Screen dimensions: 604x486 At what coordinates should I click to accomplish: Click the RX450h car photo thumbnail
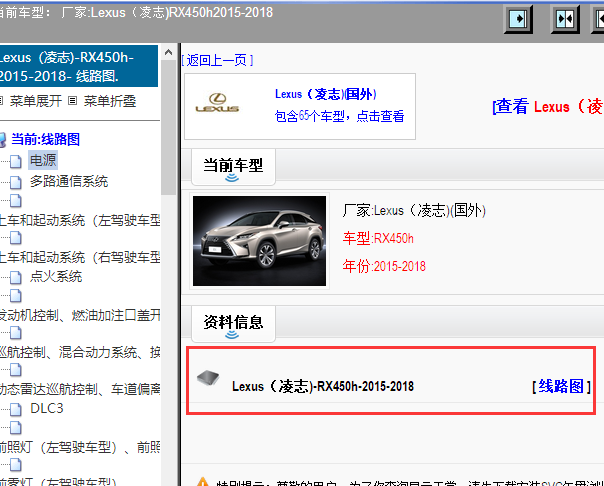coord(259,241)
